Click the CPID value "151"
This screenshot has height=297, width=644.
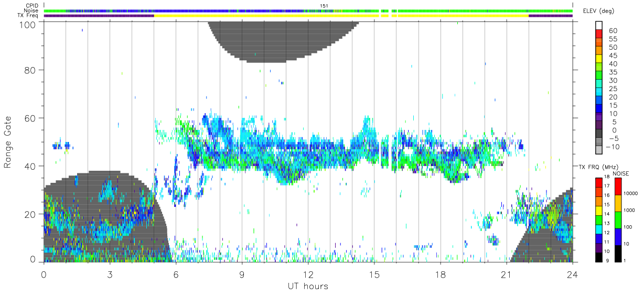pyautogui.click(x=325, y=6)
